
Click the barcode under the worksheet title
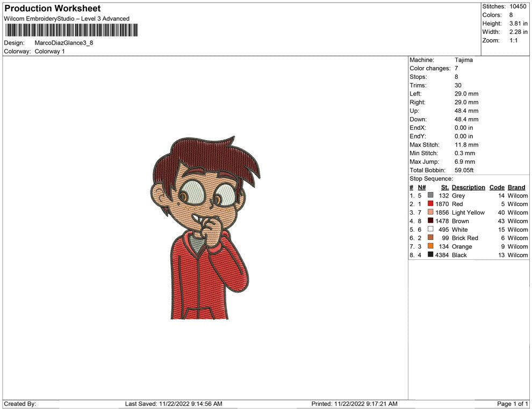click(71, 30)
